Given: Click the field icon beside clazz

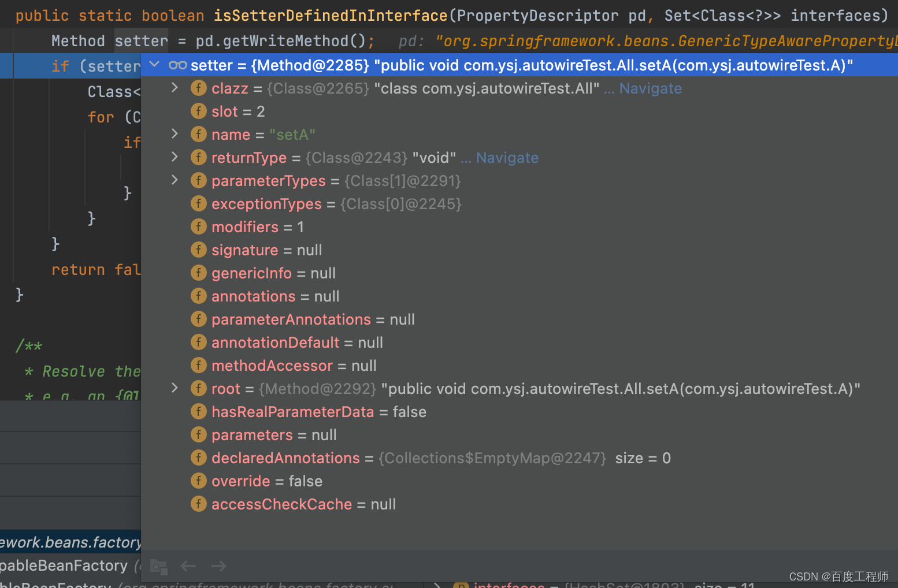Looking at the screenshot, I should (x=199, y=88).
